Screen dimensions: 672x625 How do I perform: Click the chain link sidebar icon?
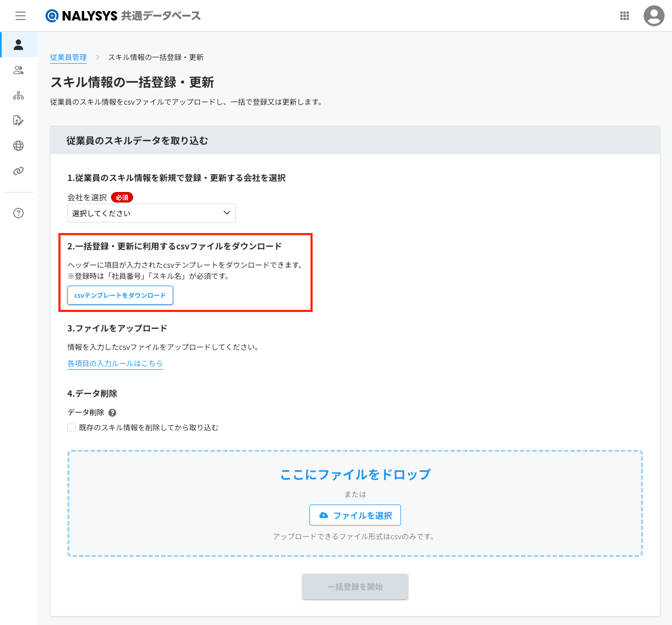click(x=18, y=171)
